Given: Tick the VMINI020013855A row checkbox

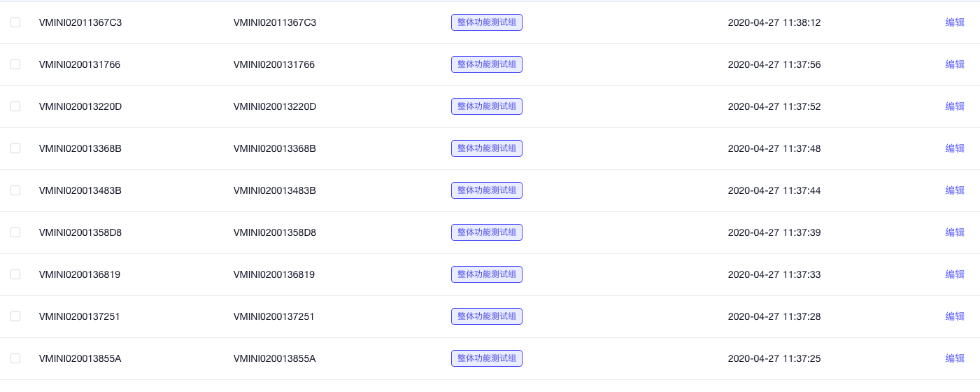Looking at the screenshot, I should click(x=15, y=358).
